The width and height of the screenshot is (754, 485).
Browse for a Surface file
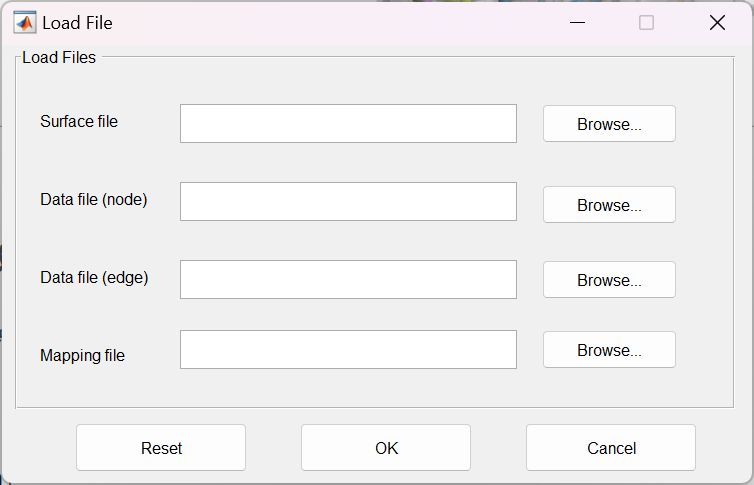pyautogui.click(x=609, y=124)
